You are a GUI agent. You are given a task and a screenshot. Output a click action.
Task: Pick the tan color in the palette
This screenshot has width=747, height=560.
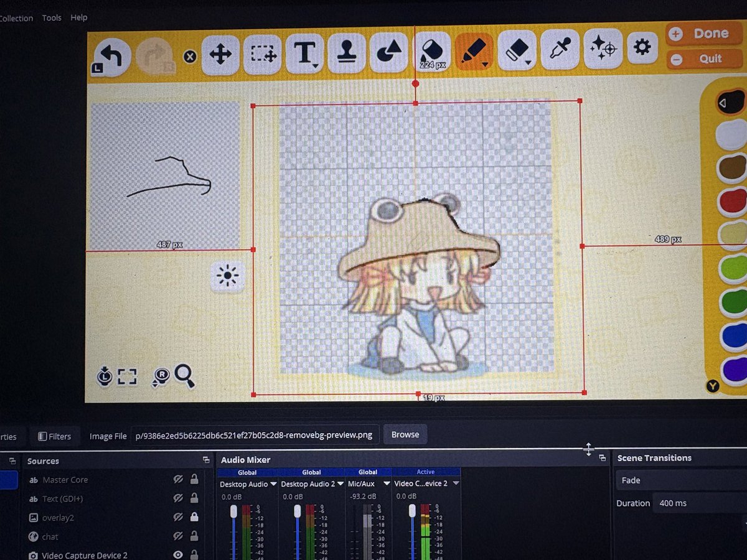(x=732, y=235)
